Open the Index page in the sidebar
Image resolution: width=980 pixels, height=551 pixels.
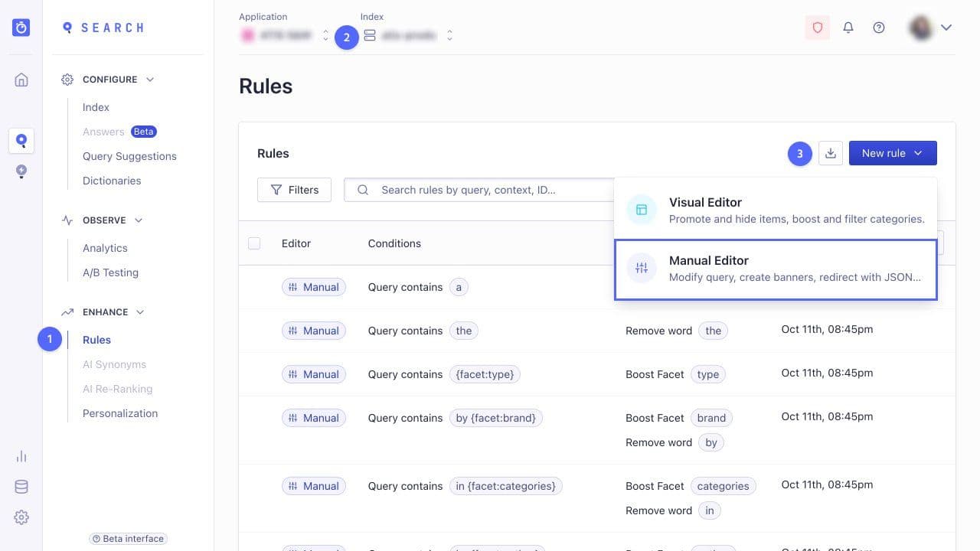pos(96,107)
